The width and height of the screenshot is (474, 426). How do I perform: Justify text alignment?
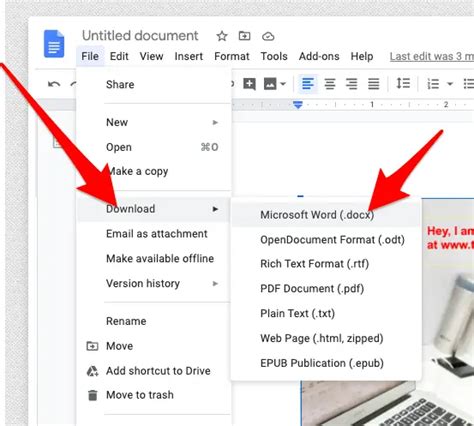point(373,84)
